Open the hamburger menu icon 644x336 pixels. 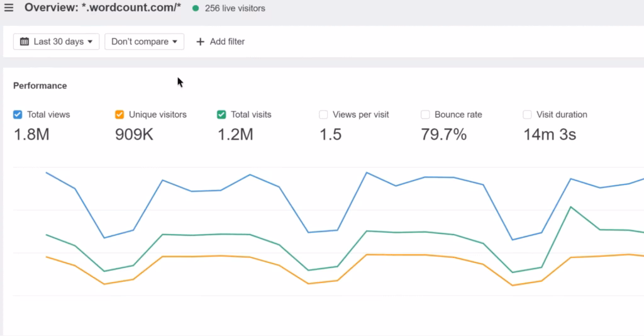coord(9,8)
